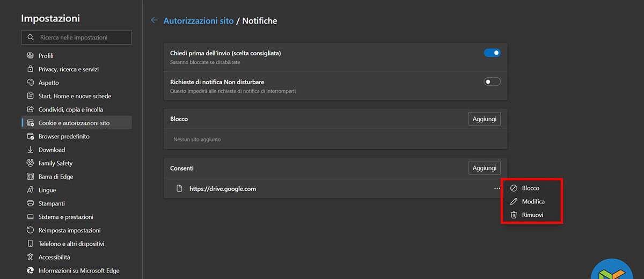
Task: Click the Aspetto icon in sidebar
Action: click(x=30, y=83)
